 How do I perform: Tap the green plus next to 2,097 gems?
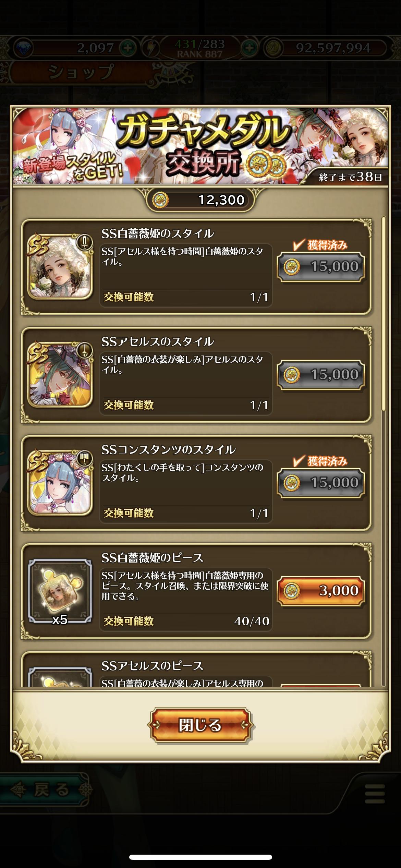coord(128,47)
